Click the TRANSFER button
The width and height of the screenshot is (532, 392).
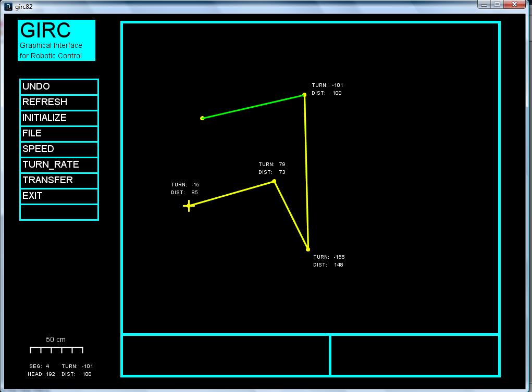[59, 181]
